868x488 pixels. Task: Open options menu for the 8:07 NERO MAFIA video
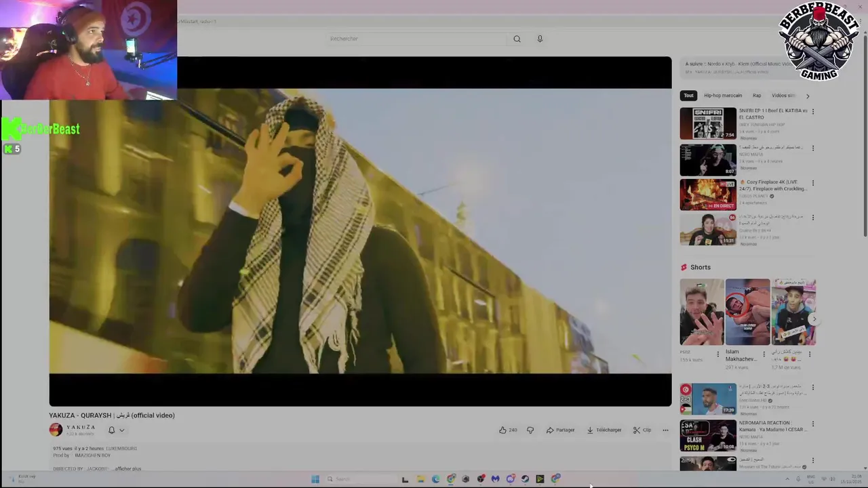812,148
